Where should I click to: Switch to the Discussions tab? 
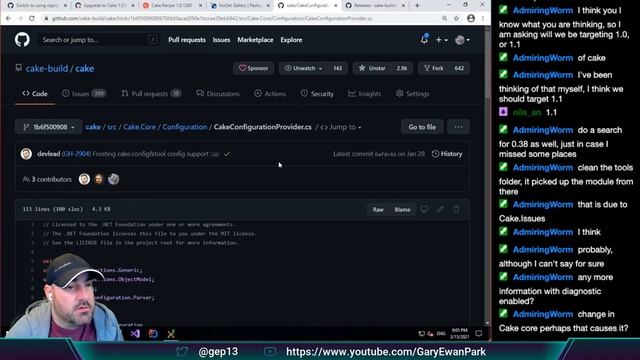point(218,93)
